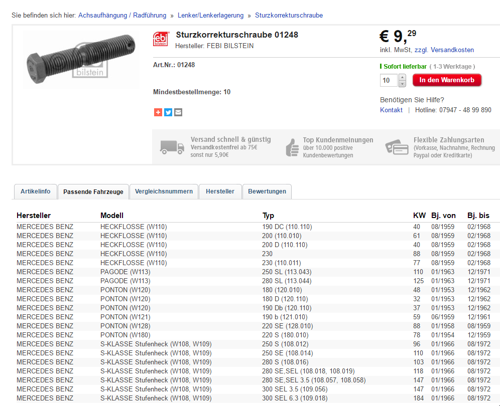The height and width of the screenshot is (406, 500).
Task: Select the 250 S (108.012) row
Action: pyautogui.click(x=256, y=344)
